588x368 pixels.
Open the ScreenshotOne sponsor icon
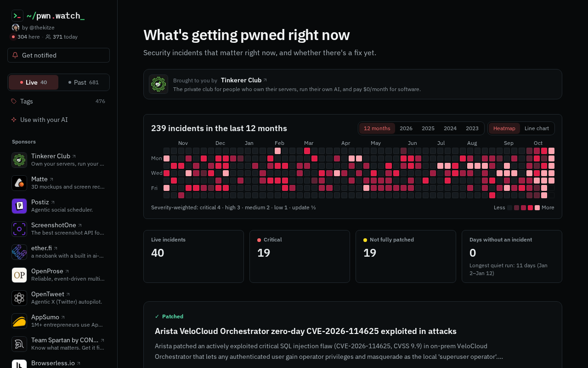[19, 229]
